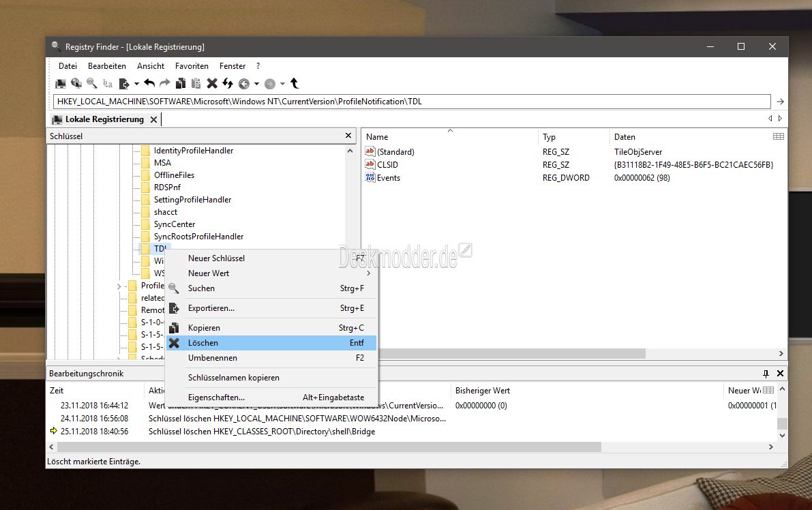812x510 pixels.
Task: Choose Löschen in the context menu
Action: (272, 343)
